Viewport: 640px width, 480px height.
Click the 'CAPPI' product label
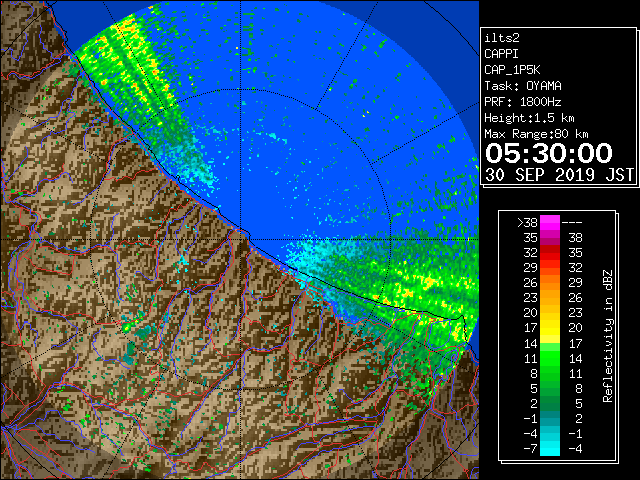(x=501, y=54)
